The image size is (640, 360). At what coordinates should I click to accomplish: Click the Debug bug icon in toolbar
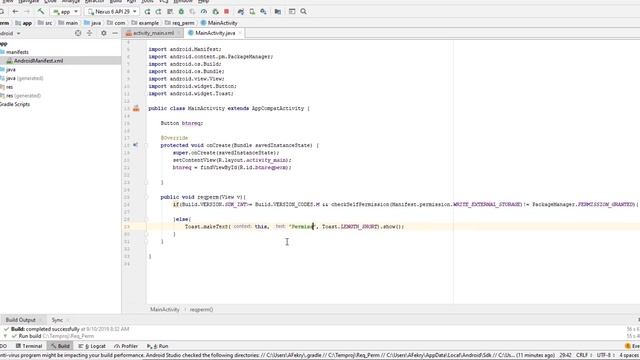point(181,11)
